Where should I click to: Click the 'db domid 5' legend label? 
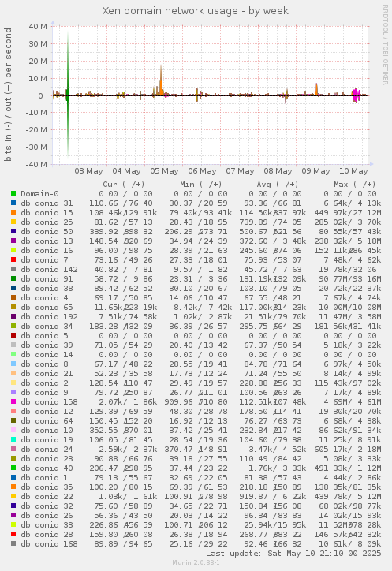pos(44,336)
